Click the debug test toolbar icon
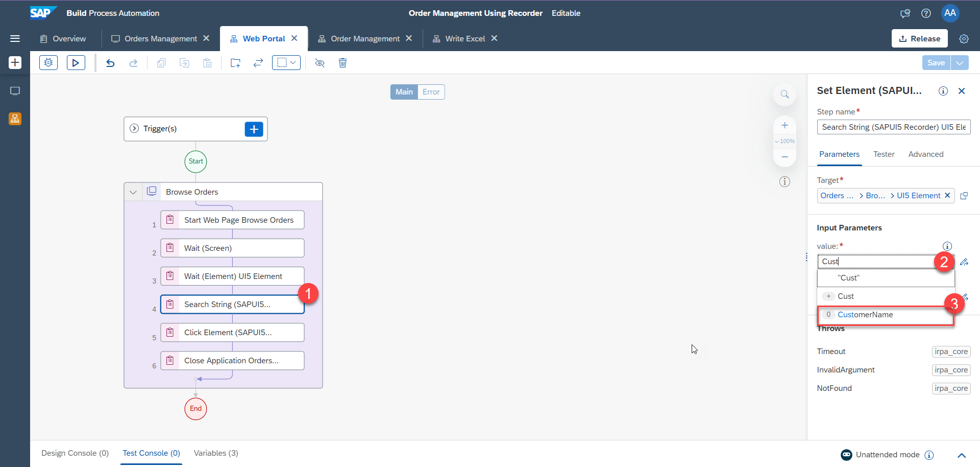This screenshot has width=980, height=467. (x=48, y=63)
